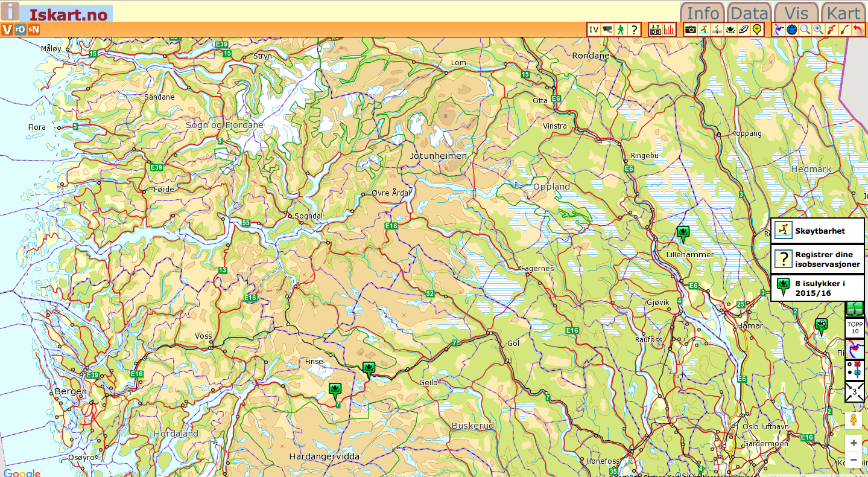This screenshot has width=868, height=477.
Task: Click the green accident marker east of Hamar
Action: (821, 326)
